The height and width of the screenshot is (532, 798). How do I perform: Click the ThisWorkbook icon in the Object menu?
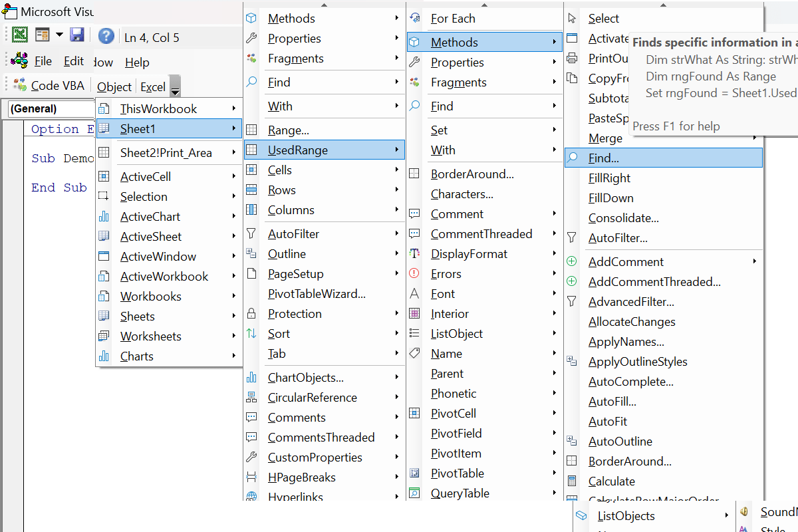[x=104, y=108]
